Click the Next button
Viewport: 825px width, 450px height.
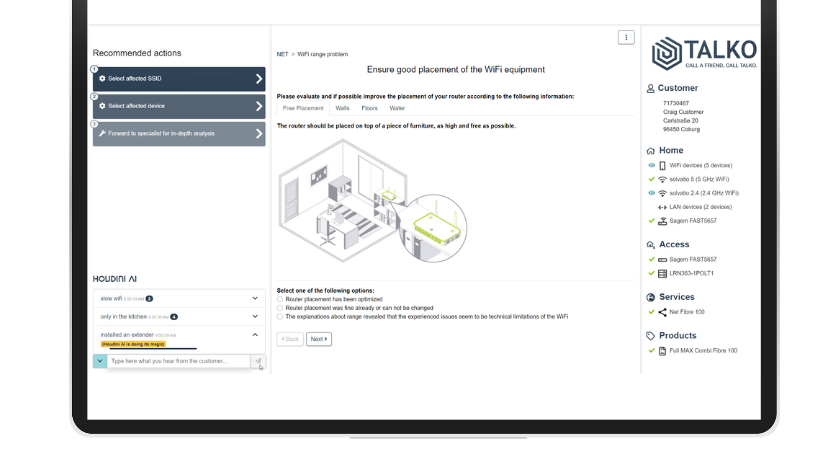tap(318, 339)
